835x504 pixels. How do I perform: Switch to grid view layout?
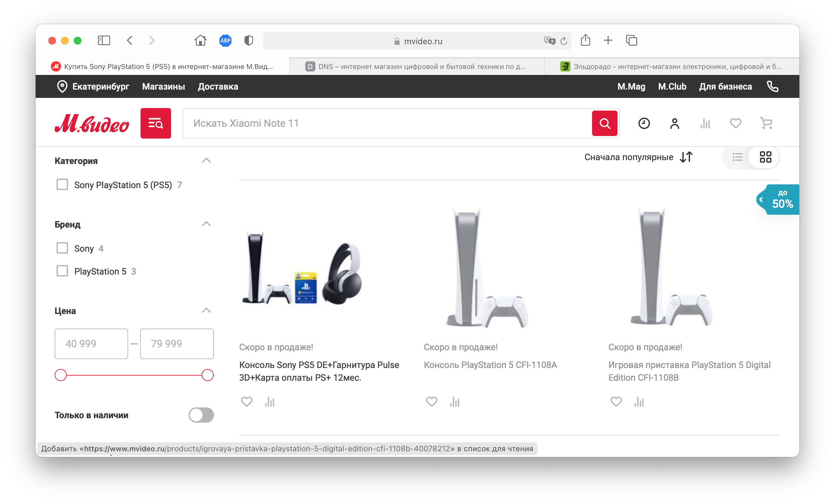(766, 157)
